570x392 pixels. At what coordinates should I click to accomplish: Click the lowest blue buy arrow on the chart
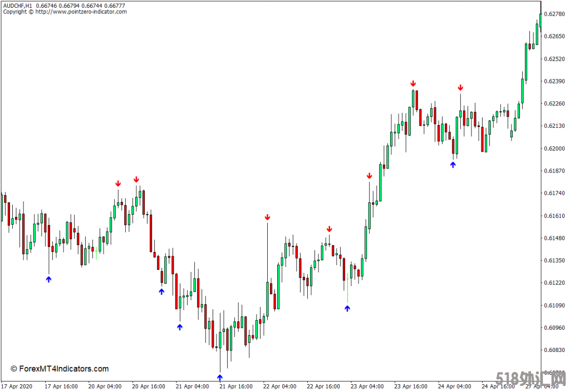220,378
